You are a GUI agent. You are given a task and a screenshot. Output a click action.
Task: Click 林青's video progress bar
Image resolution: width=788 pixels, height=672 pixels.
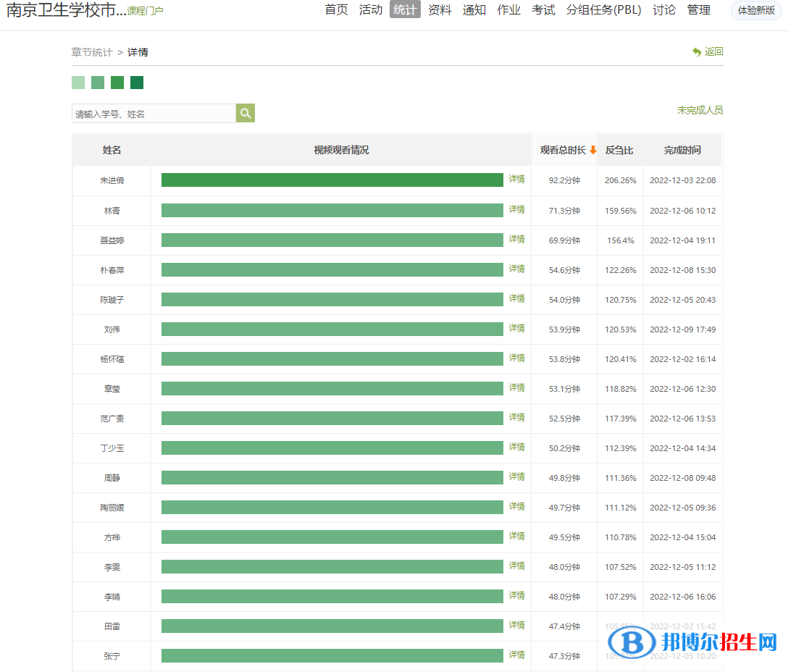point(332,210)
